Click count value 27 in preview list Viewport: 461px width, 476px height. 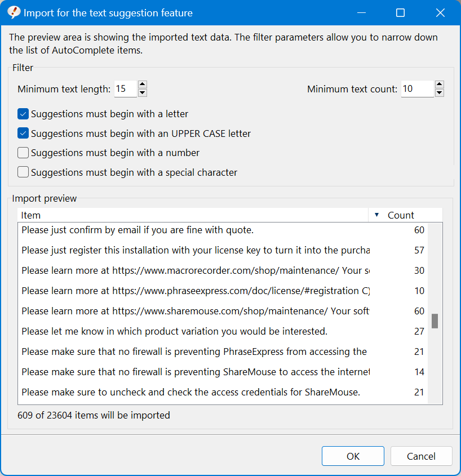point(419,331)
